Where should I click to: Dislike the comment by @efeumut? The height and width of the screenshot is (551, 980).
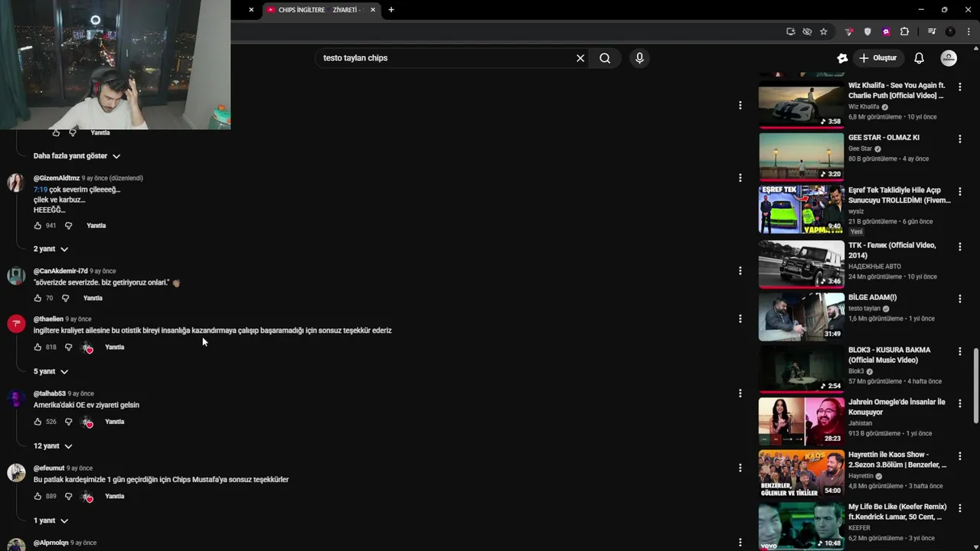coord(68,497)
